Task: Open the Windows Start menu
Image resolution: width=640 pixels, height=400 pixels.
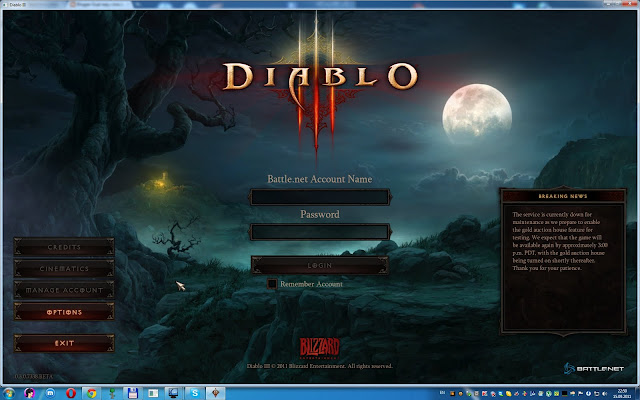Action: tap(8, 393)
